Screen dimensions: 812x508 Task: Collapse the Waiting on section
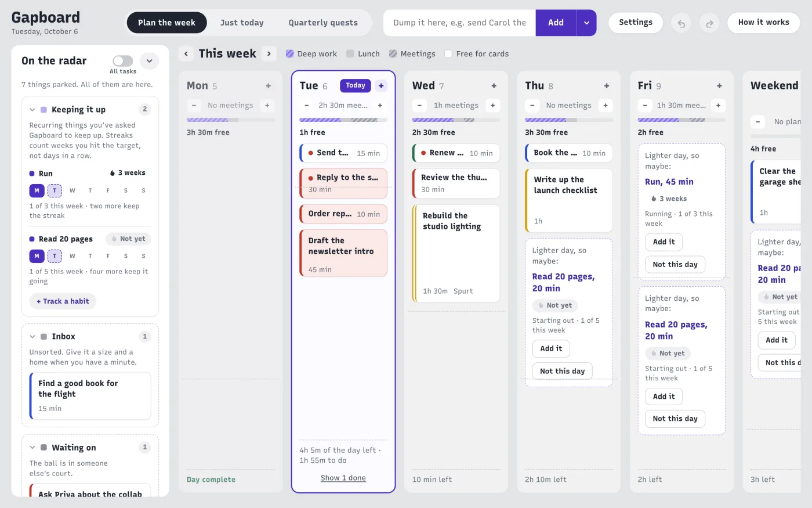click(x=32, y=448)
